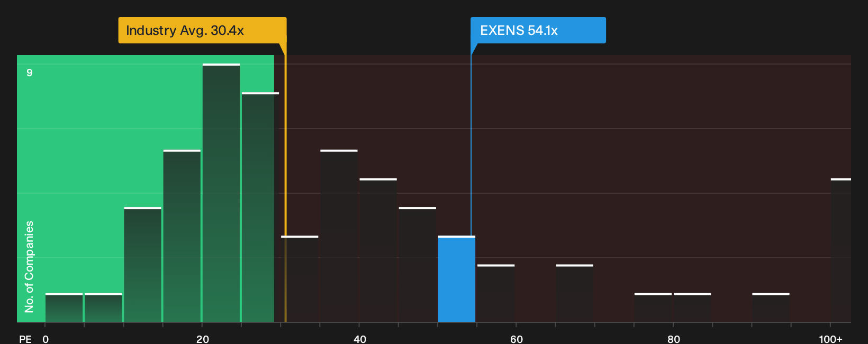Click the bar at PE 45-50

(x=418, y=265)
